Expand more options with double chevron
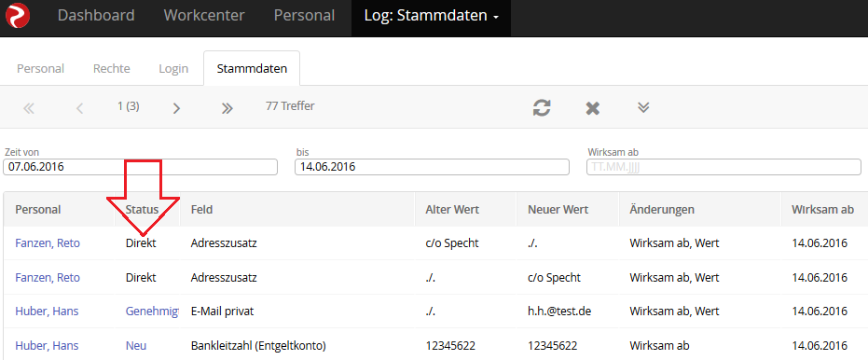 (643, 107)
